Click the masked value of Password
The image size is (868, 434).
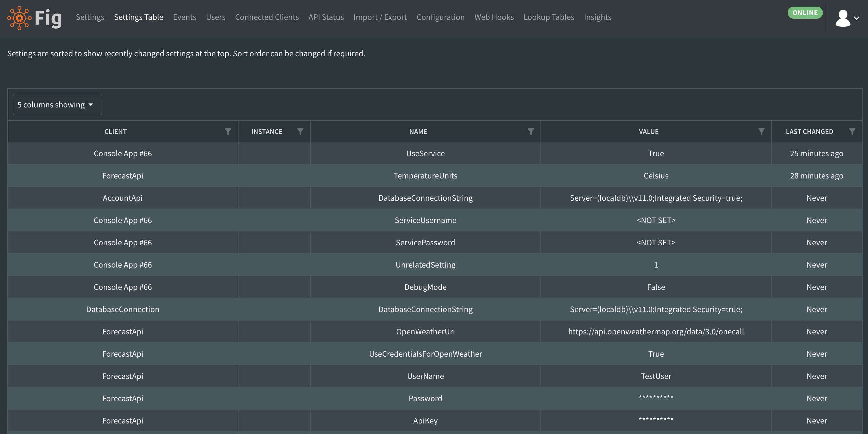point(656,397)
